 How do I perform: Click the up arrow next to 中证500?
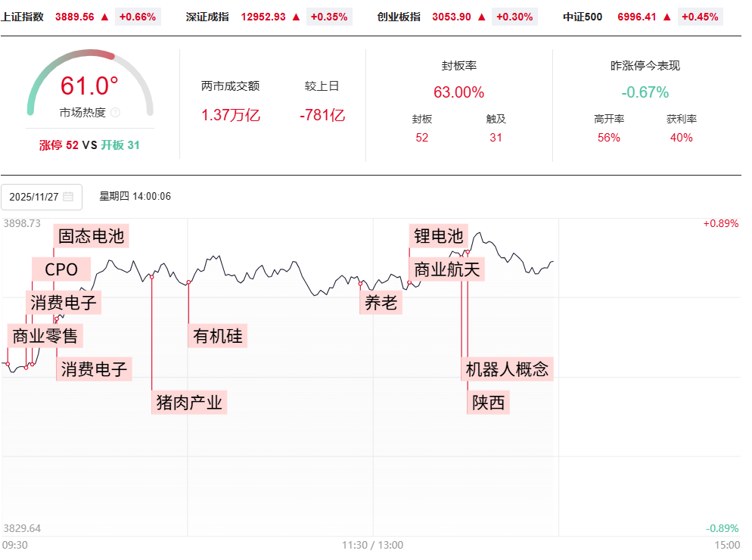(667, 17)
